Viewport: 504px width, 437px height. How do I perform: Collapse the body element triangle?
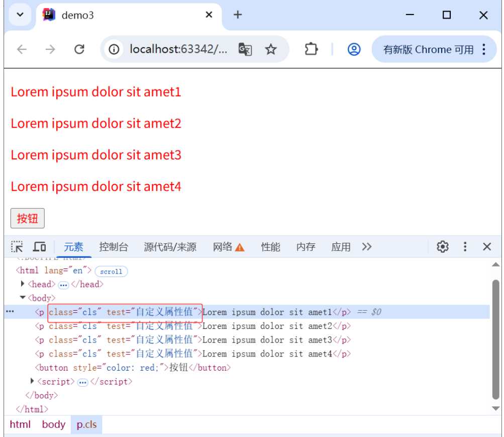click(x=23, y=297)
